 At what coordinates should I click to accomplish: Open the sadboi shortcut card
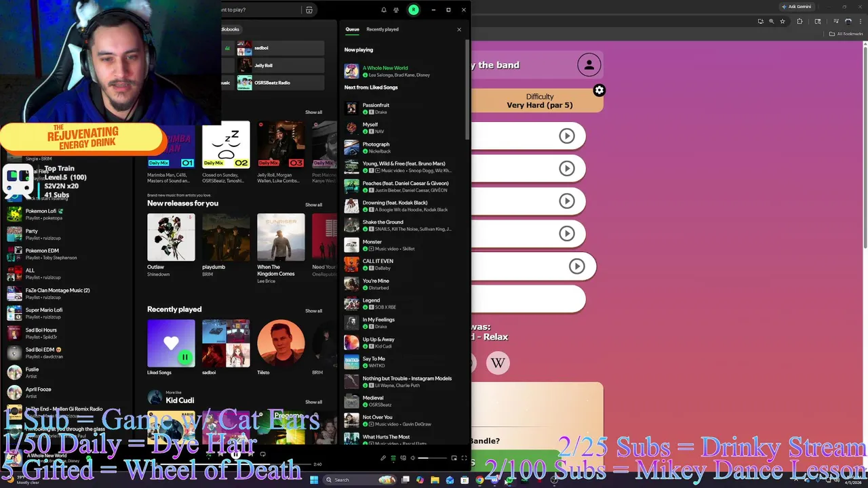click(x=280, y=48)
